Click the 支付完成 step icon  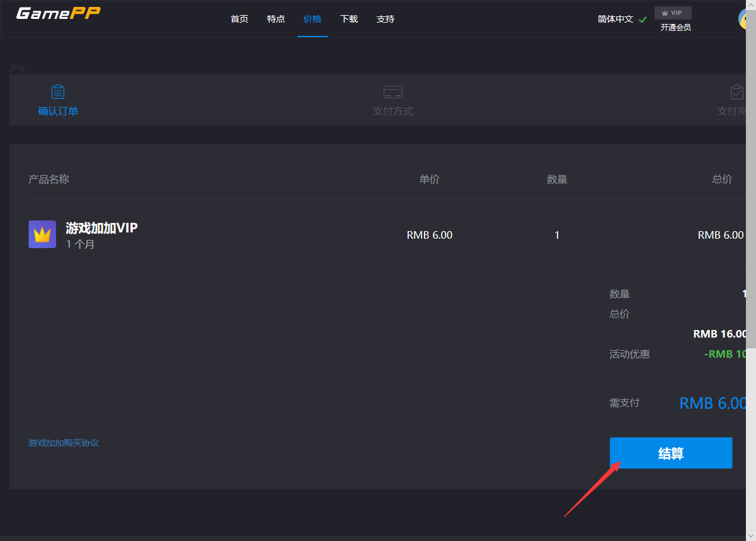(737, 92)
